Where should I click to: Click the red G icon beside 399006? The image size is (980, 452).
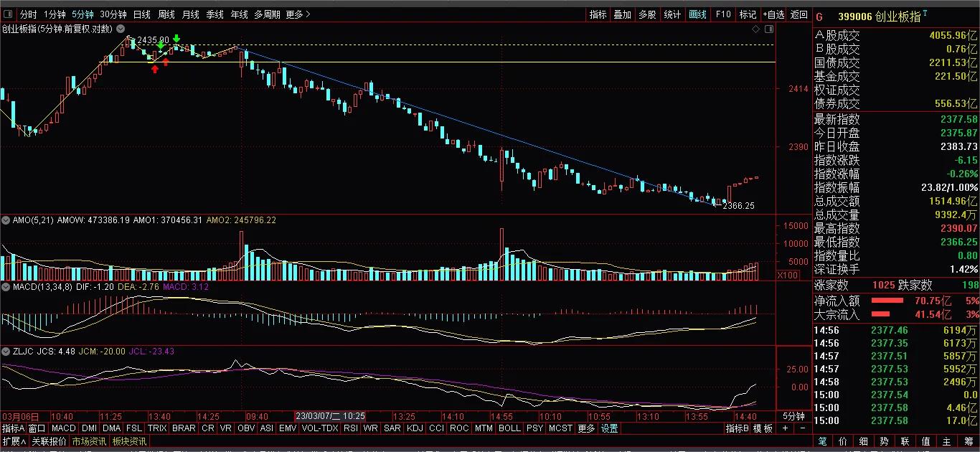point(819,17)
